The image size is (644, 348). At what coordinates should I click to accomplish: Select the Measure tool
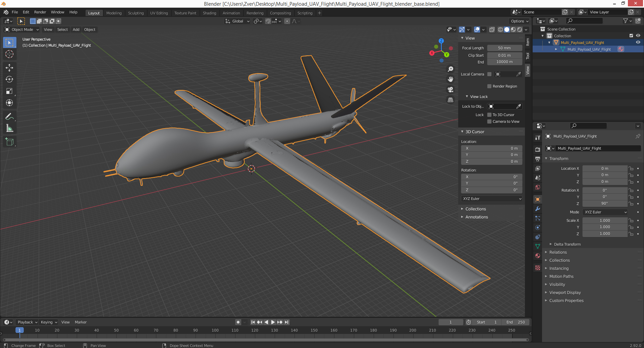[9, 129]
